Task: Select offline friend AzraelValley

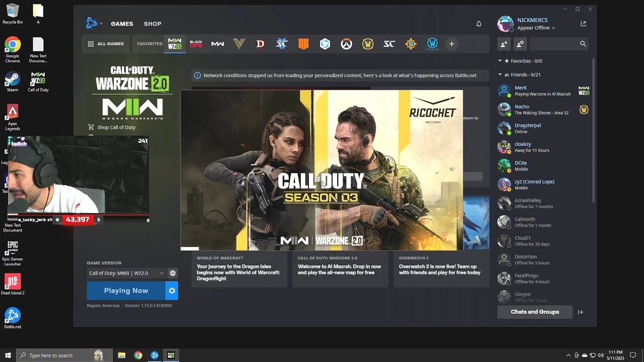Action: (x=543, y=204)
